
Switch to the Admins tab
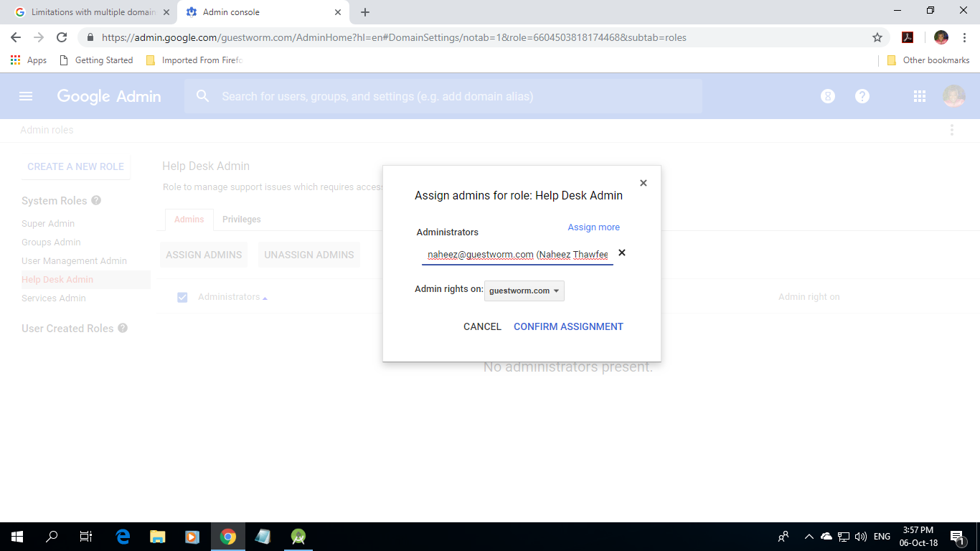189,220
